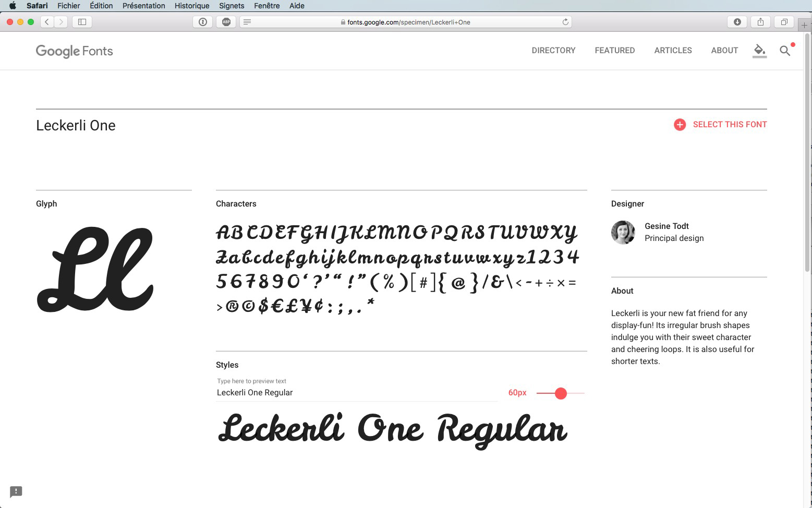Go to the ARTICLES page
812x508 pixels.
click(673, 51)
